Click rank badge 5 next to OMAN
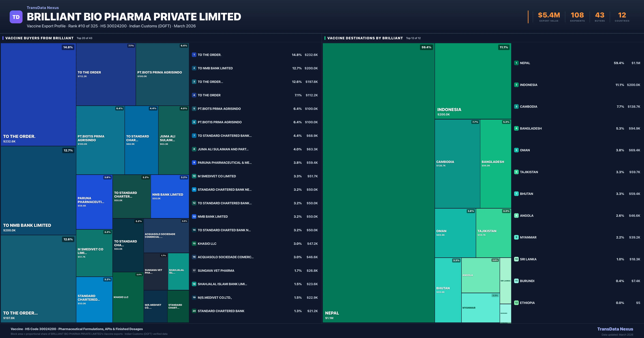The width and height of the screenshot is (644, 338). pos(516,150)
